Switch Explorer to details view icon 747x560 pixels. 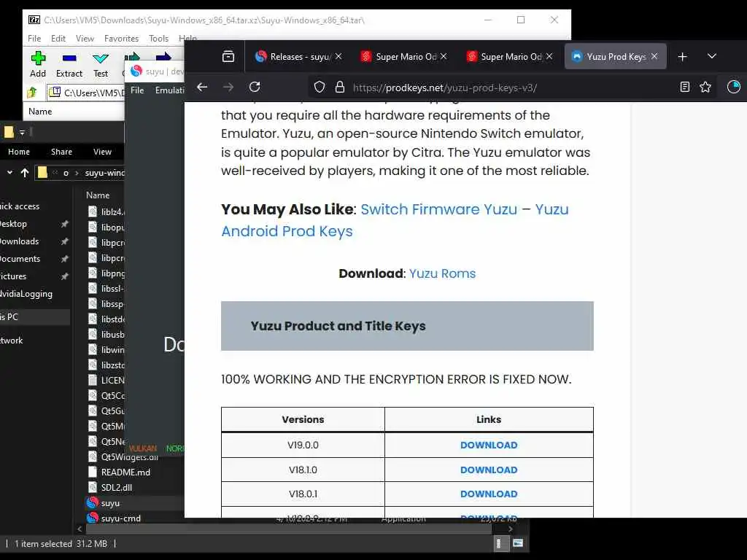(x=499, y=543)
